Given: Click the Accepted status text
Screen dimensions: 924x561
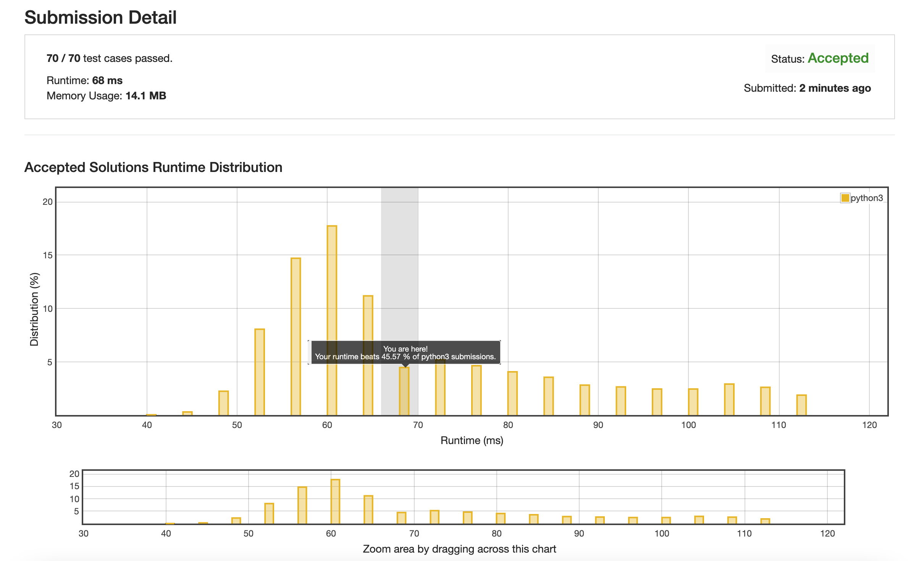Looking at the screenshot, I should click(x=838, y=58).
